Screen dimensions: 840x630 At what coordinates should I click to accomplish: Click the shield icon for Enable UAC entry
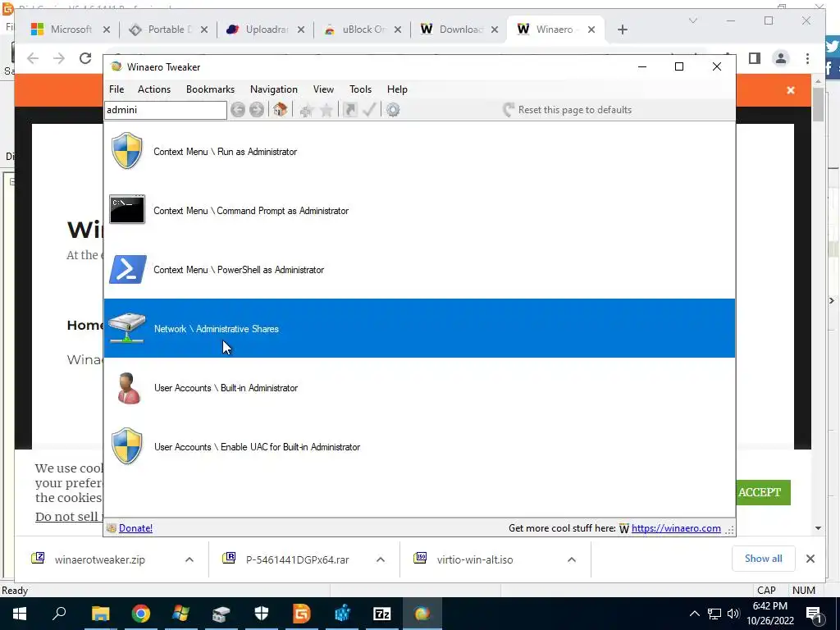(127, 445)
